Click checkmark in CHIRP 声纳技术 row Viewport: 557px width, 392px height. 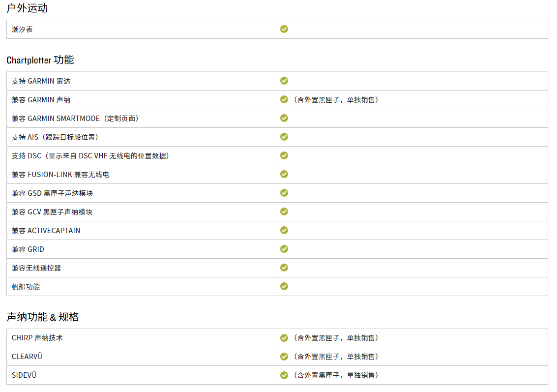coord(284,337)
